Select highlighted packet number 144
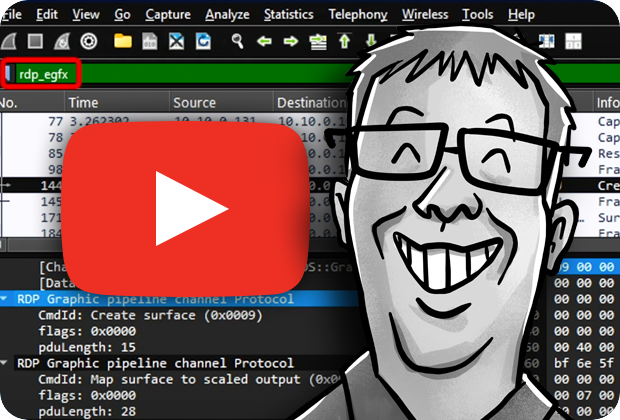 pos(51,185)
